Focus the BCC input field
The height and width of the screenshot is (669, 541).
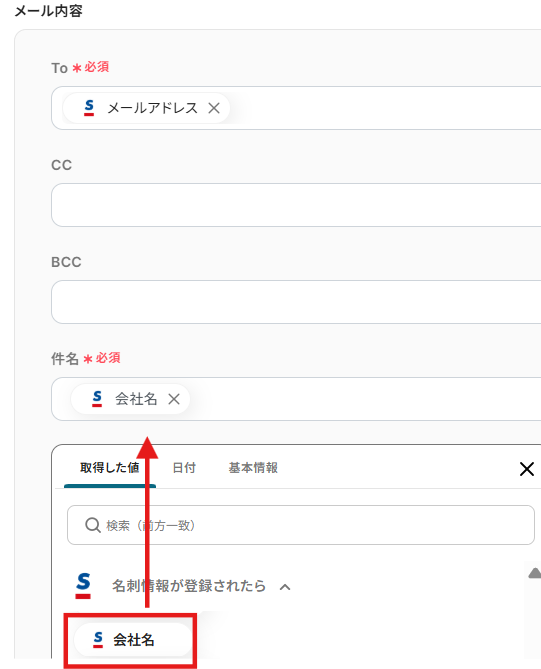coord(296,302)
